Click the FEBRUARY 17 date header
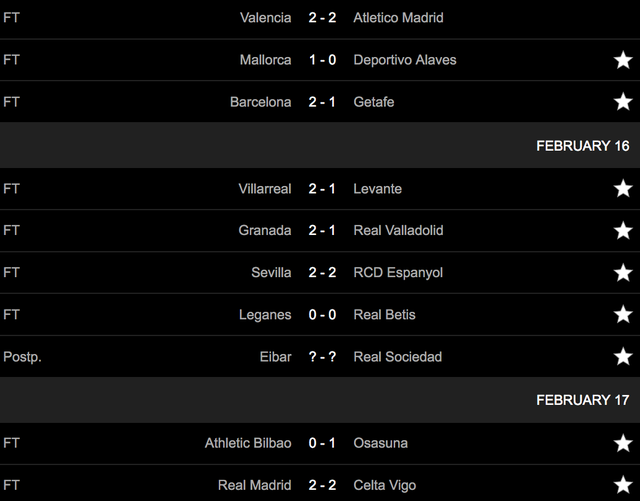This screenshot has width=640, height=501. click(x=582, y=400)
